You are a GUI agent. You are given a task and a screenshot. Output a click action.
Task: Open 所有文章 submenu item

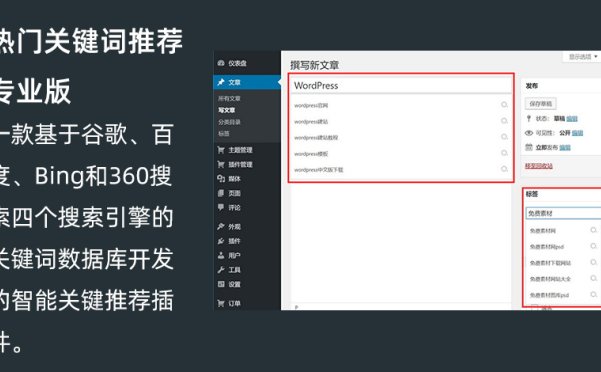(x=229, y=98)
